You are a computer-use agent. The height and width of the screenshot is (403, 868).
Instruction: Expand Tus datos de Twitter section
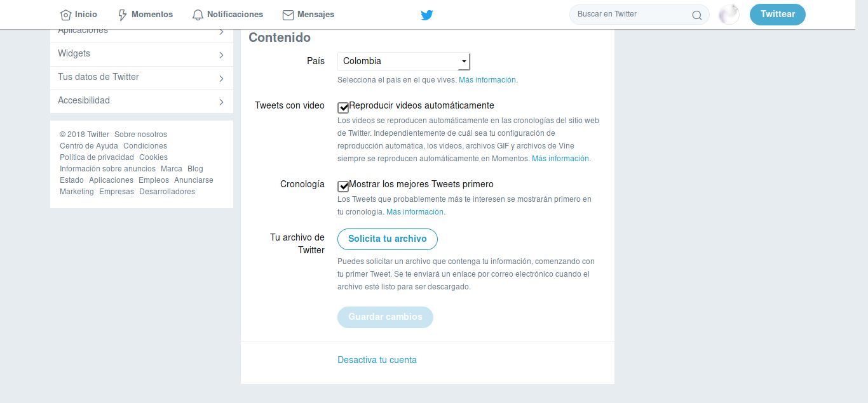pos(142,78)
